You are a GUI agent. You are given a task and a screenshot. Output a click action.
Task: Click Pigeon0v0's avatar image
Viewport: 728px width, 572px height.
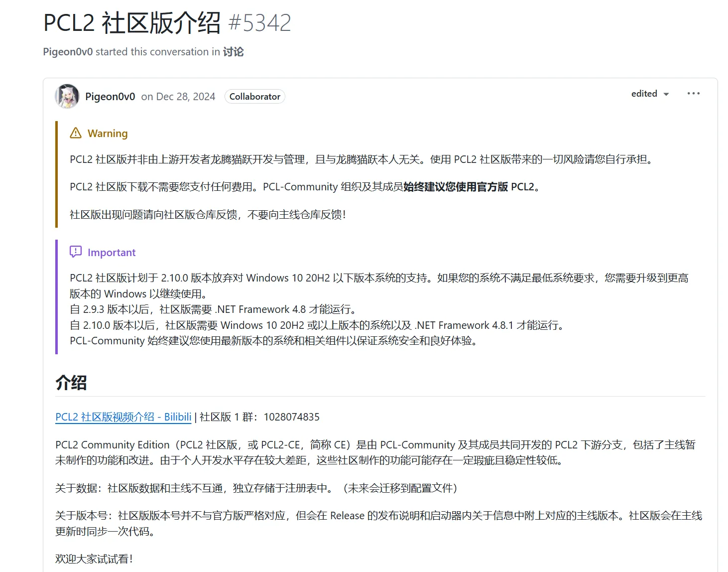click(67, 96)
